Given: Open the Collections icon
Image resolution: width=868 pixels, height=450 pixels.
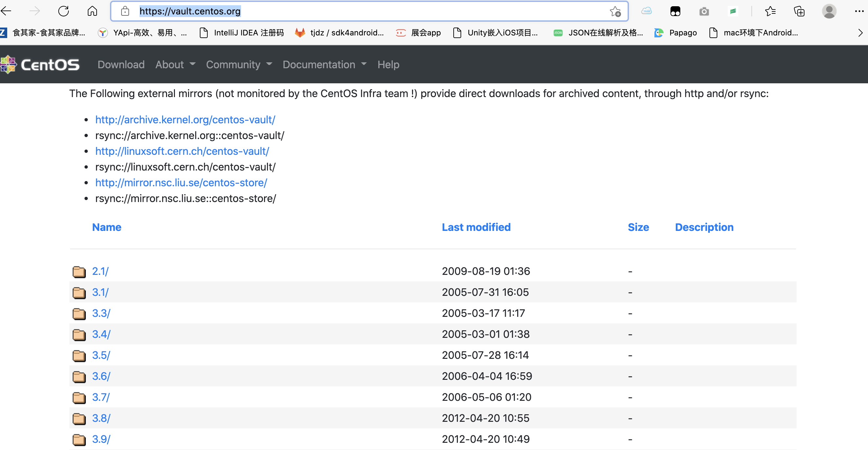Looking at the screenshot, I should [x=799, y=11].
